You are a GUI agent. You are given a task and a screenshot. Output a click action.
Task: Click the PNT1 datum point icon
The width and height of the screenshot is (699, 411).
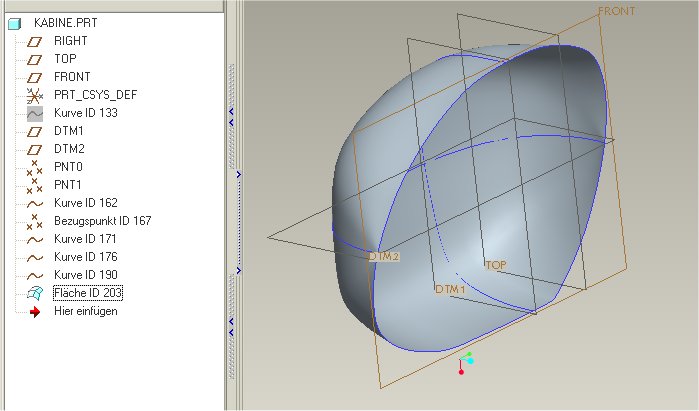tap(34, 185)
